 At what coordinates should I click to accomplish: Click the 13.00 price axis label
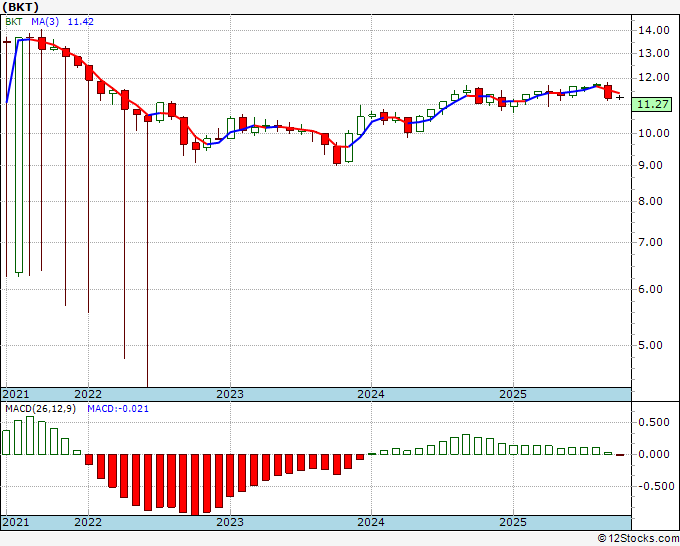point(654,53)
